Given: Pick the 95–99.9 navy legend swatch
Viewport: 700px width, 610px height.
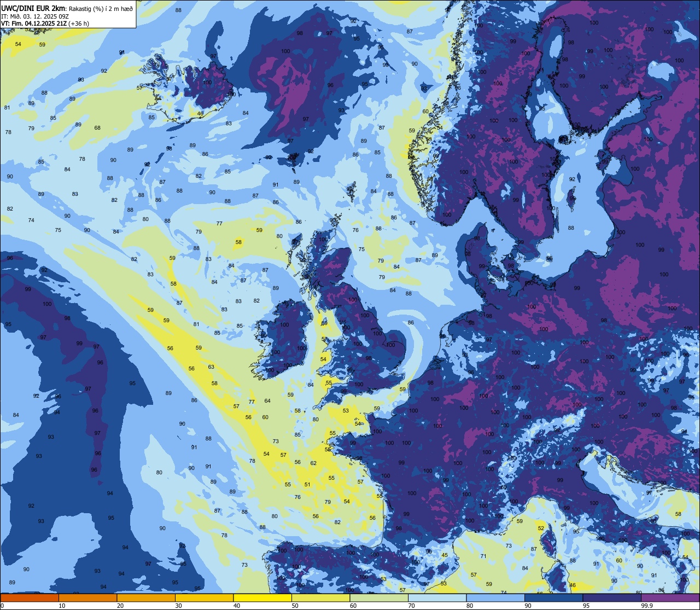Looking at the screenshot, I should pyautogui.click(x=612, y=597).
